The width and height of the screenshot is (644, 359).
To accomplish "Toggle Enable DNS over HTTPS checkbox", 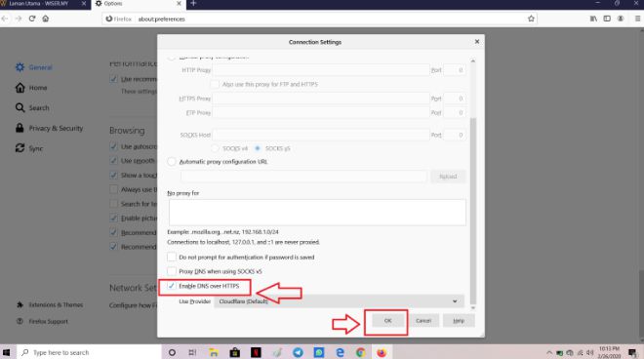I will coord(172,286).
